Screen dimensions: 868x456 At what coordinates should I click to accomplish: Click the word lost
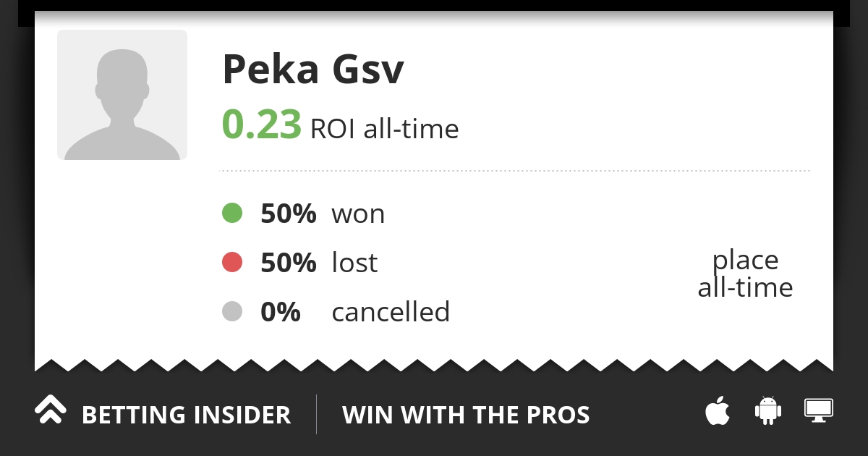(354, 263)
